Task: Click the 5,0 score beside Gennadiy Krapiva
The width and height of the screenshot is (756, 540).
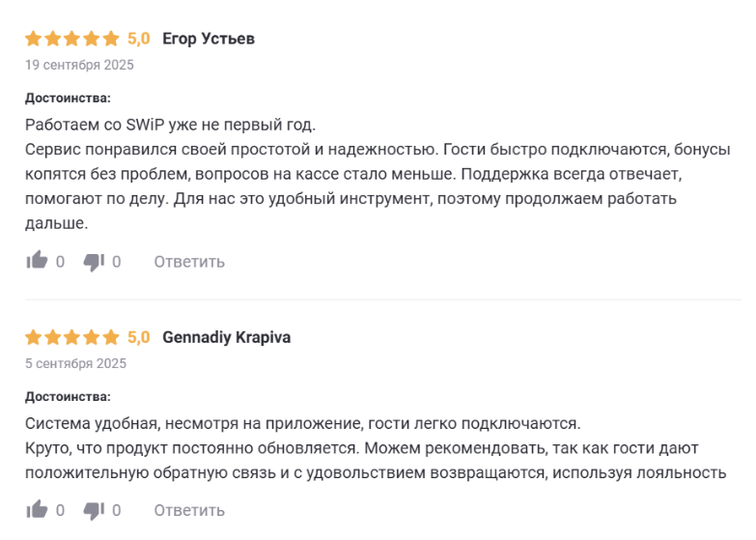Action: click(x=139, y=338)
